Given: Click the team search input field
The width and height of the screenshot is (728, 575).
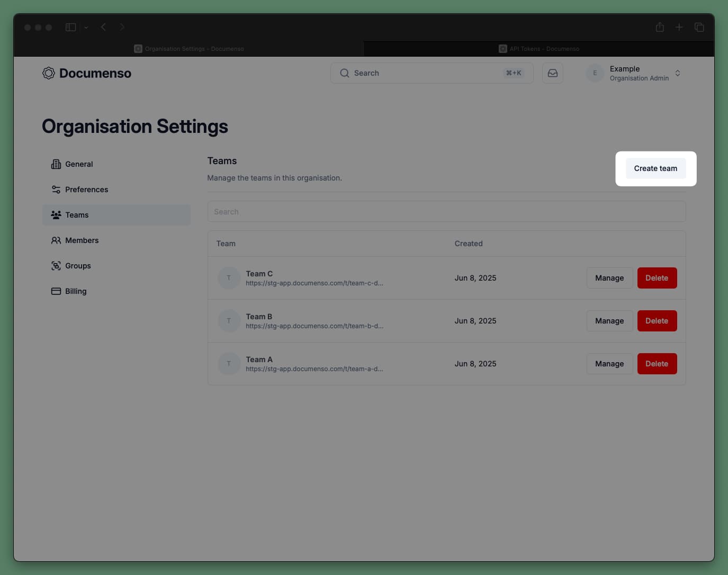Looking at the screenshot, I should click(446, 211).
